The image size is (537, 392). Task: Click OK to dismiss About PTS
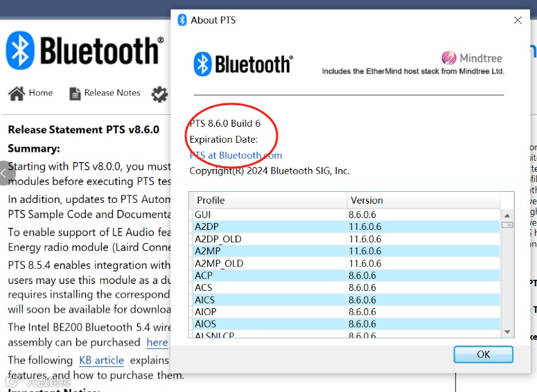(483, 354)
